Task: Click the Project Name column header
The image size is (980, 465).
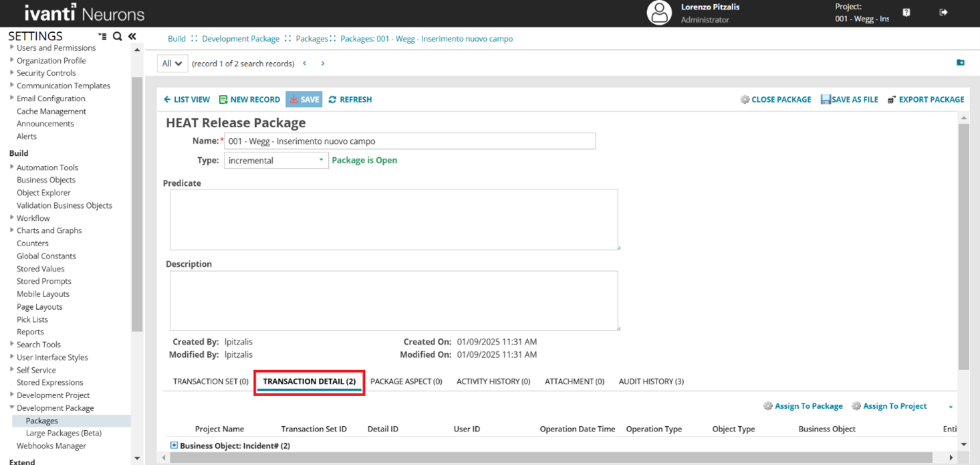Action: [x=219, y=429]
